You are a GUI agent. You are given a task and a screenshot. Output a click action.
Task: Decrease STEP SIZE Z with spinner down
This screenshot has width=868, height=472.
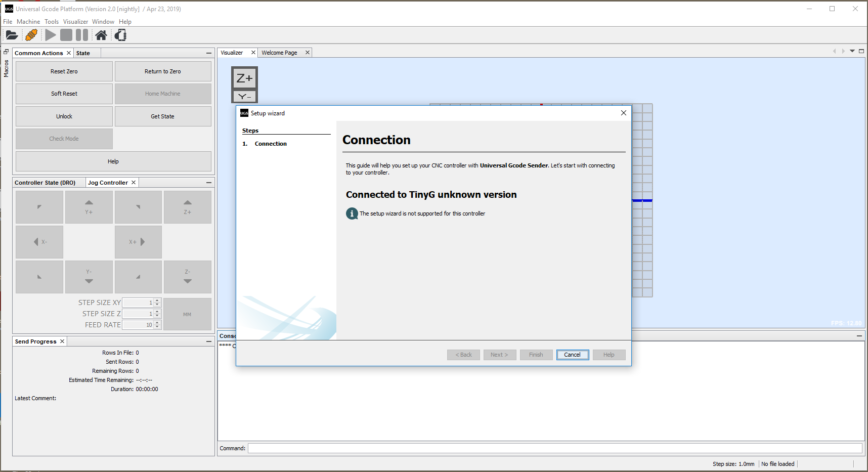(x=157, y=316)
